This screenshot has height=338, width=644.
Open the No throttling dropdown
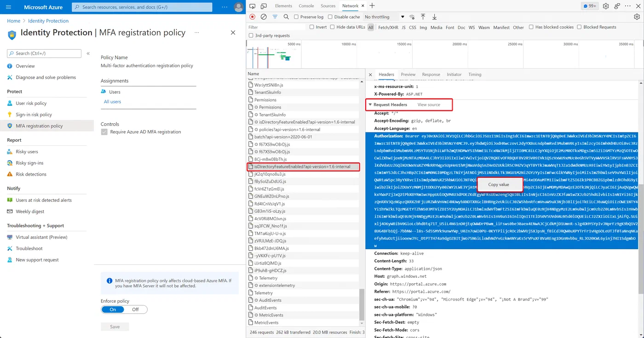pos(384,17)
